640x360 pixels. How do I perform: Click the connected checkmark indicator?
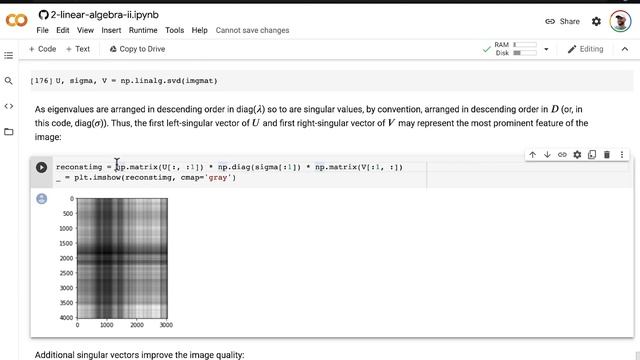point(486,49)
